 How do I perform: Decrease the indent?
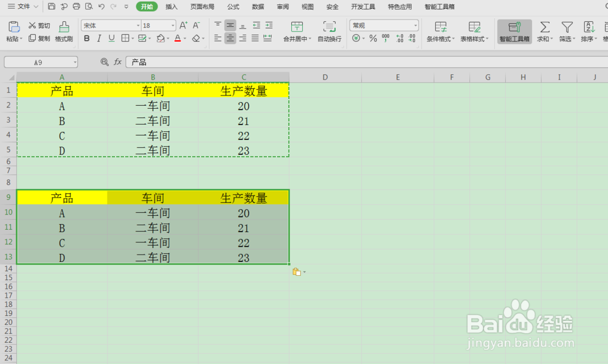[x=257, y=26]
